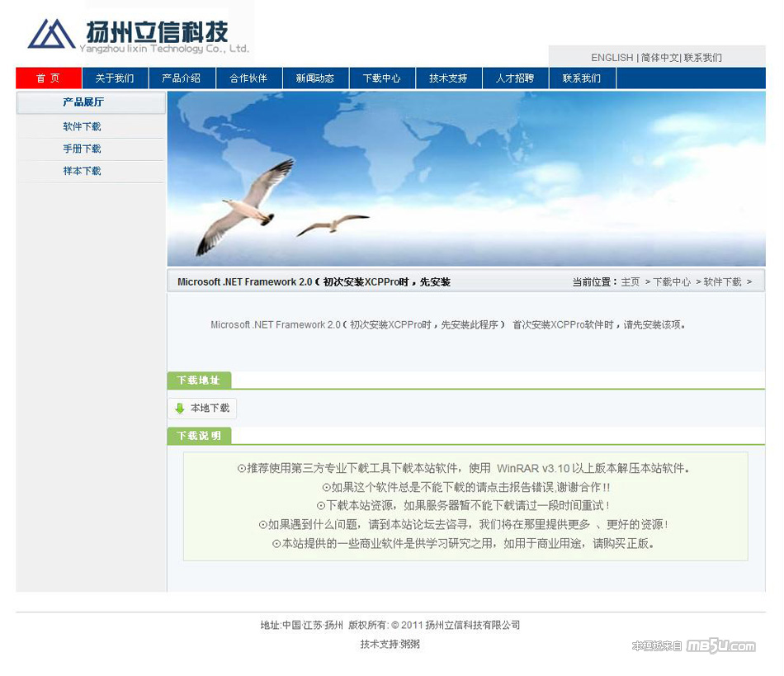Viewport: 784px width, 676px height.
Task: Click the Yangzhou Lixin Technology logo
Action: [x=137, y=35]
